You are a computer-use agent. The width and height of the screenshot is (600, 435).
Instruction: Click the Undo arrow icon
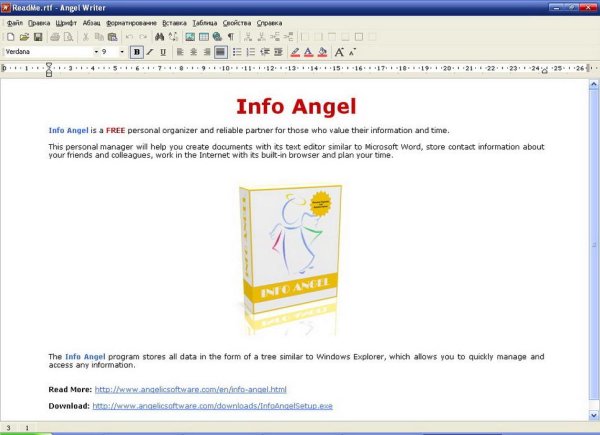[x=129, y=37]
